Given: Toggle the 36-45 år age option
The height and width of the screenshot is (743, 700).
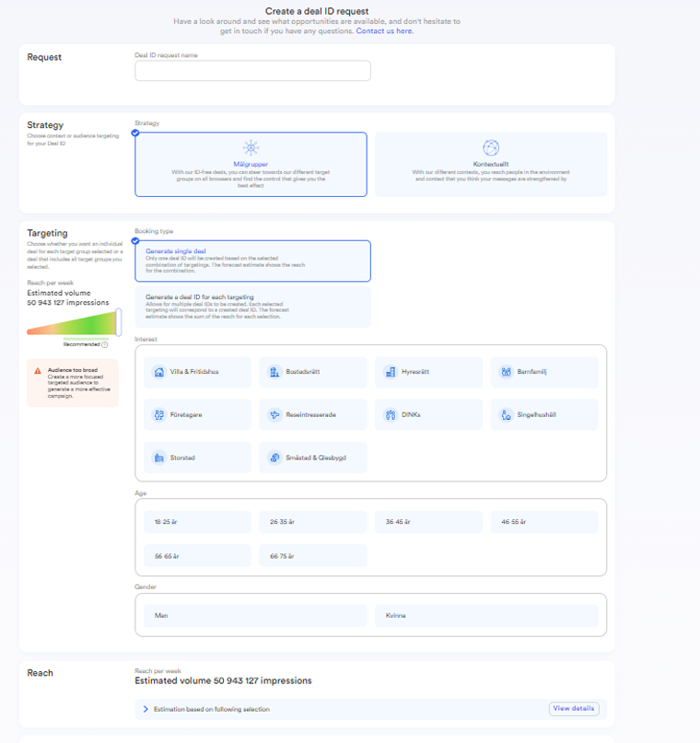Looking at the screenshot, I should [x=428, y=522].
